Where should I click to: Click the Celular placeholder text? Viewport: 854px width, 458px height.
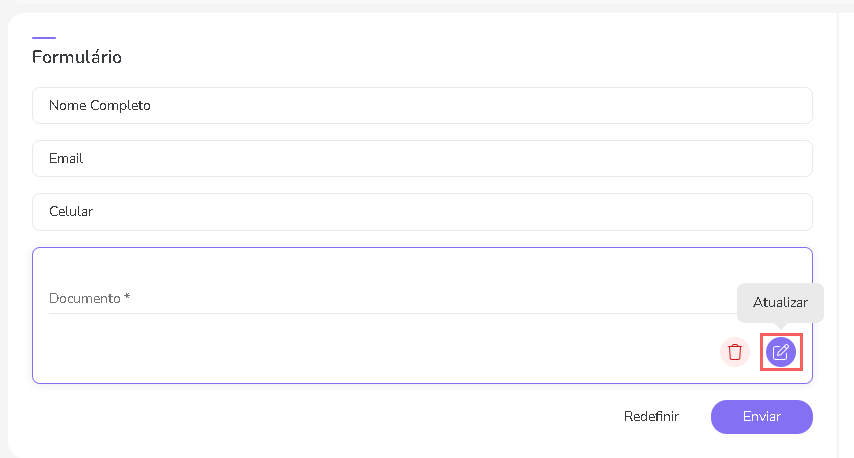pyautogui.click(x=71, y=212)
